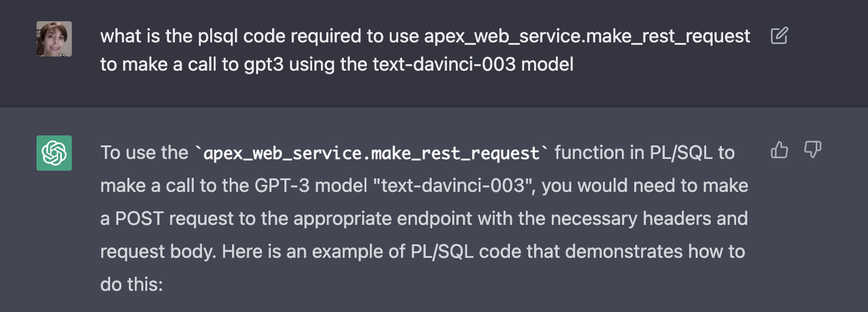This screenshot has height=312, width=868.
Task: Click the edit message pencil icon
Action: point(779,36)
